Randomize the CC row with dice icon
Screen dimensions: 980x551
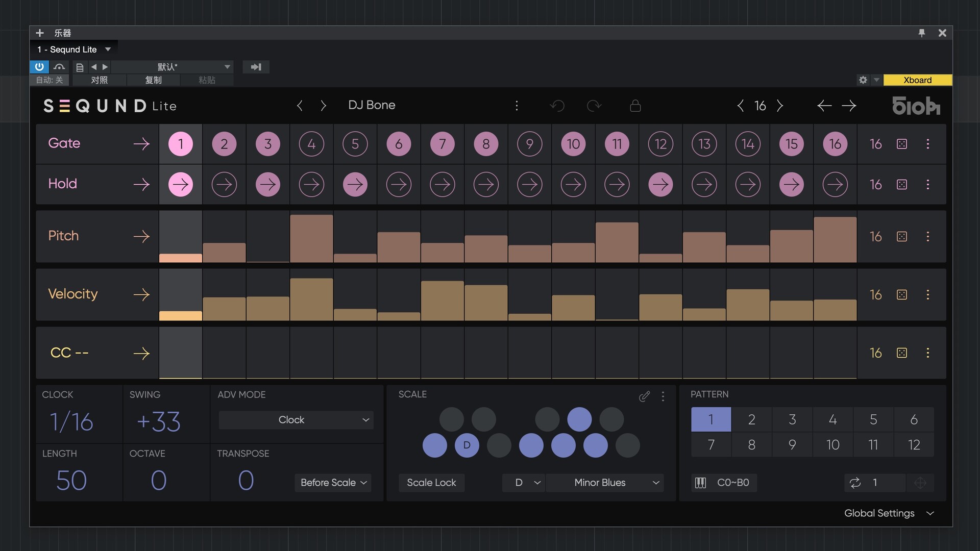(x=902, y=353)
